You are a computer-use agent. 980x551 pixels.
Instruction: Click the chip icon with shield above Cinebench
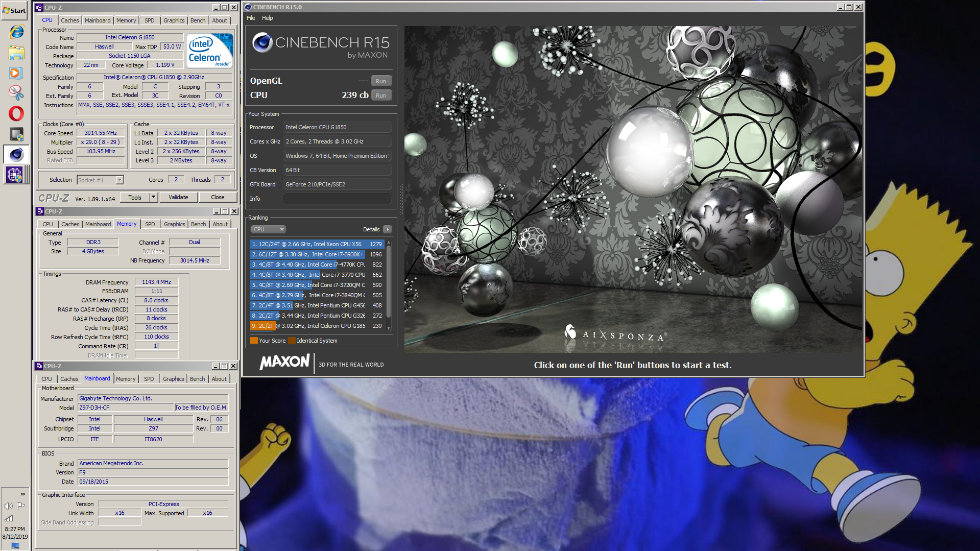tap(16, 134)
